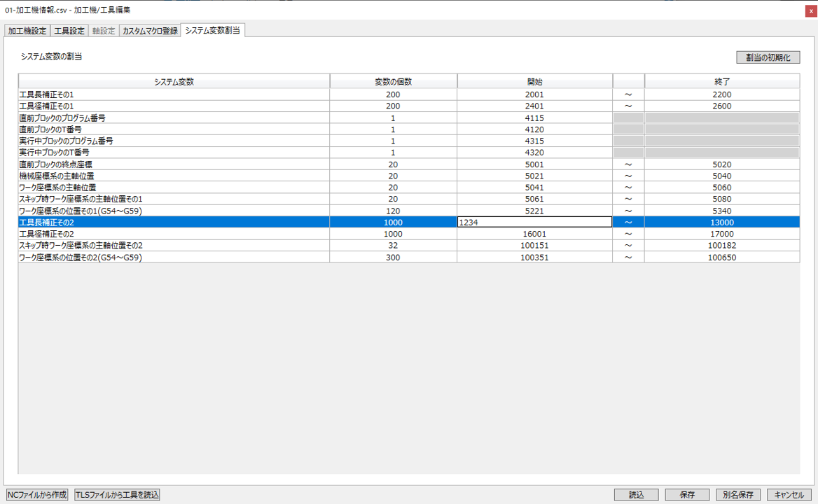Click the 終了 column header
This screenshot has width=818, height=504.
click(x=721, y=82)
